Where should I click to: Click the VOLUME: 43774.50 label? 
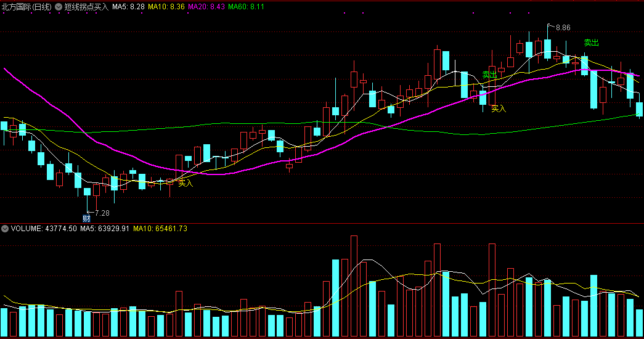pyautogui.click(x=44, y=229)
